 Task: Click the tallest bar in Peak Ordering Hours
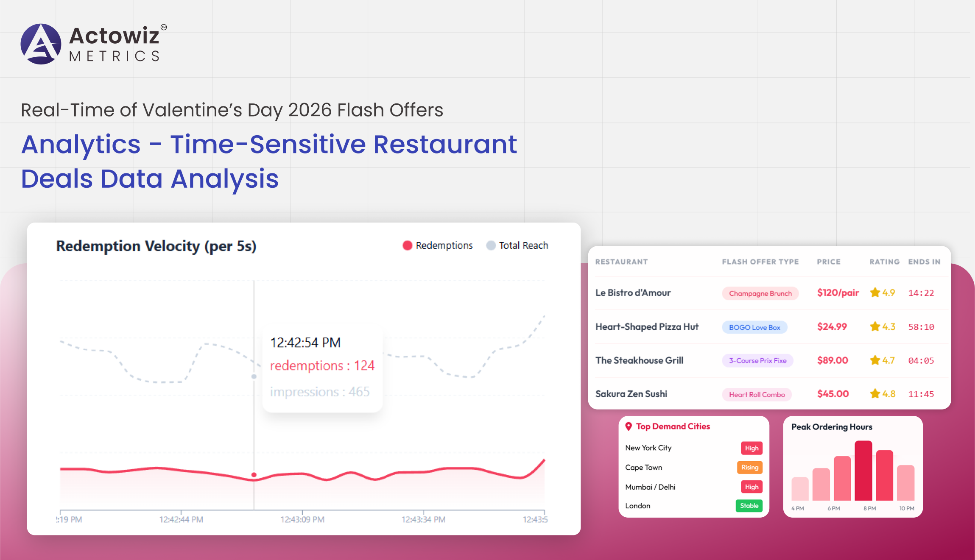coord(863,471)
